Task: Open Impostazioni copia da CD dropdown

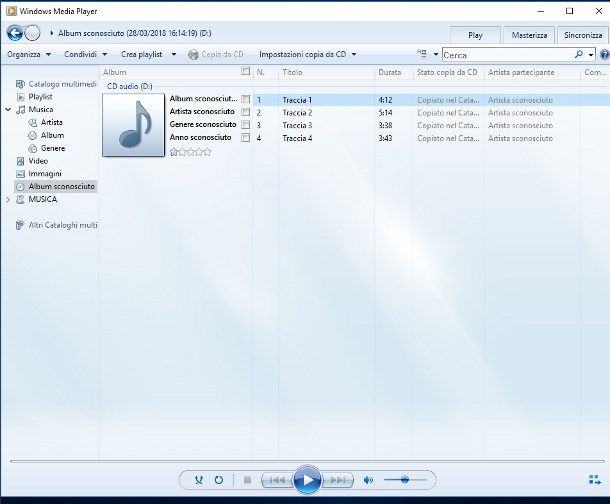Action: [x=308, y=54]
